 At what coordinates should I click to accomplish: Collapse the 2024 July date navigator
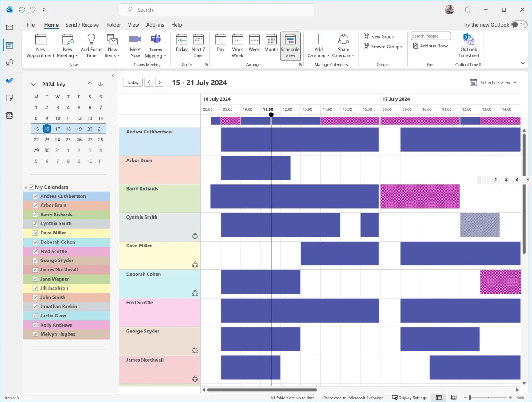[34, 84]
